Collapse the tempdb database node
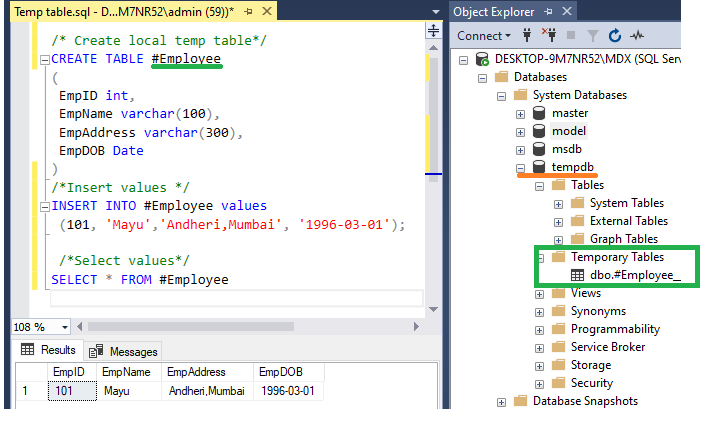The width and height of the screenshot is (709, 427). 520,168
